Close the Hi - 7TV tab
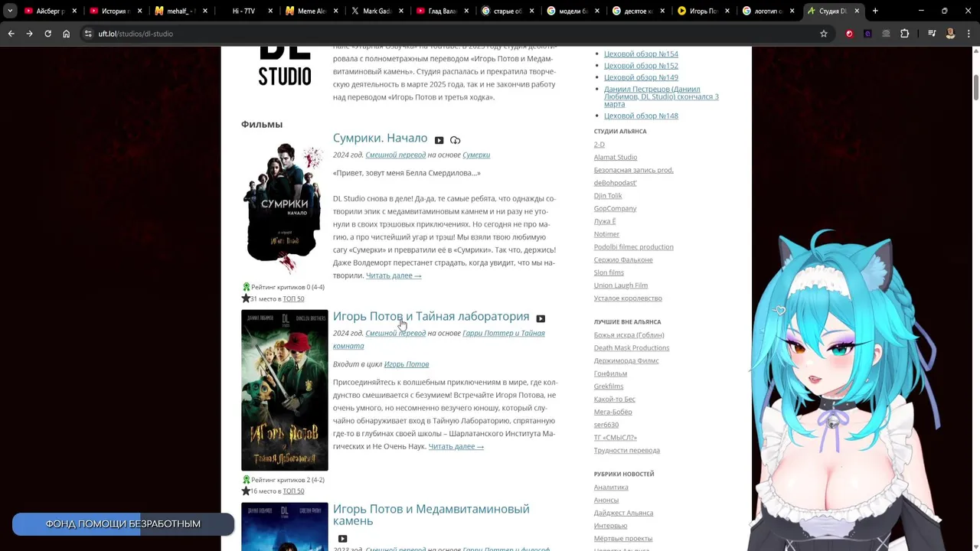The width and height of the screenshot is (980, 551). tap(270, 11)
